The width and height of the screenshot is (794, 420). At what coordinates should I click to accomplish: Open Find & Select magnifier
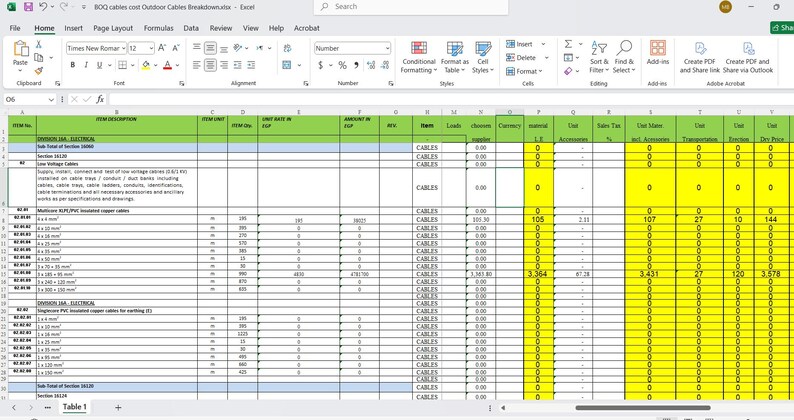[x=624, y=57]
